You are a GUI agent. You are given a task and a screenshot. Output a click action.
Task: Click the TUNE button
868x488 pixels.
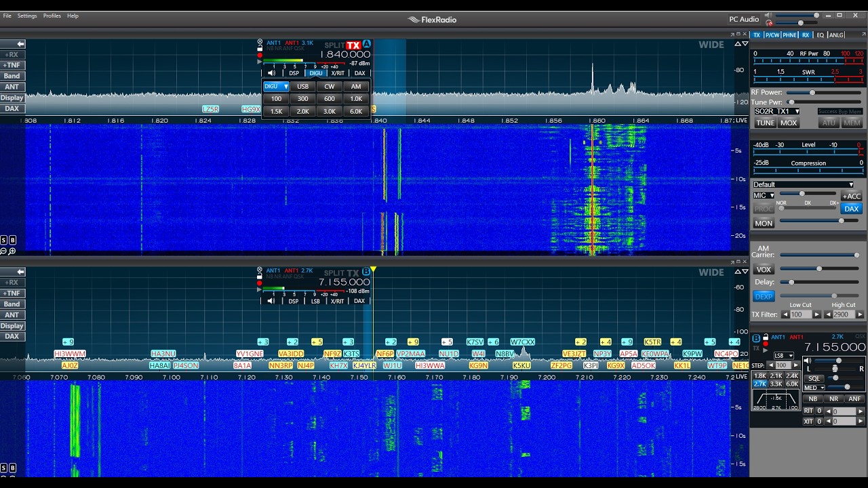point(765,123)
